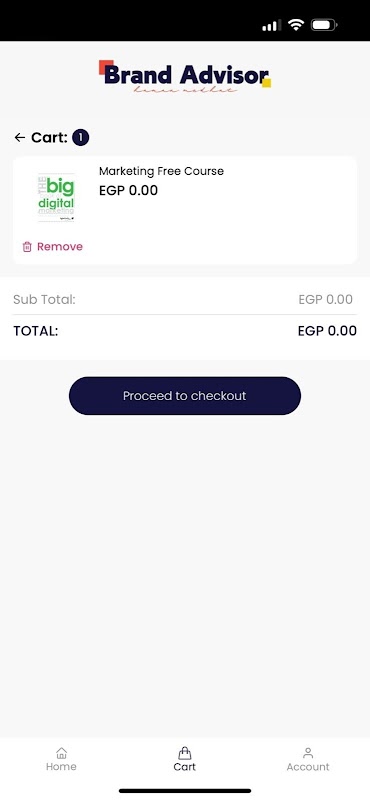Proceed to checkout button
The width and height of the screenshot is (370, 800).
185,396
